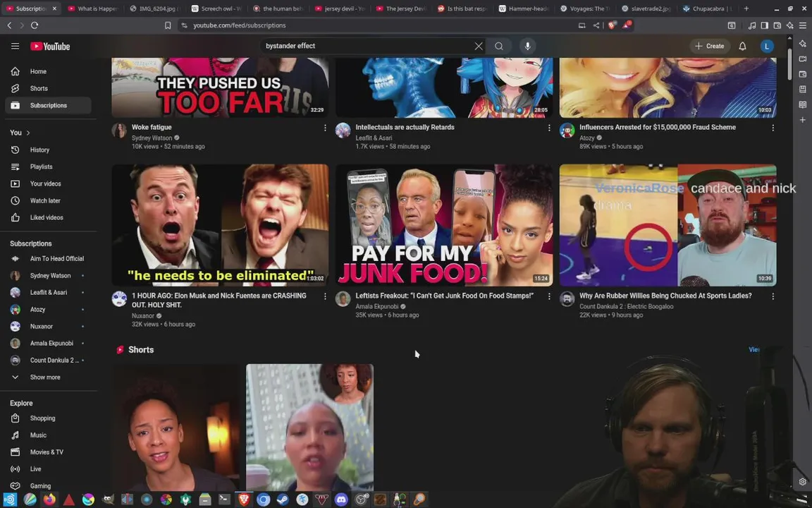
Task: Open Playlists in the sidebar
Action: [x=48, y=167]
